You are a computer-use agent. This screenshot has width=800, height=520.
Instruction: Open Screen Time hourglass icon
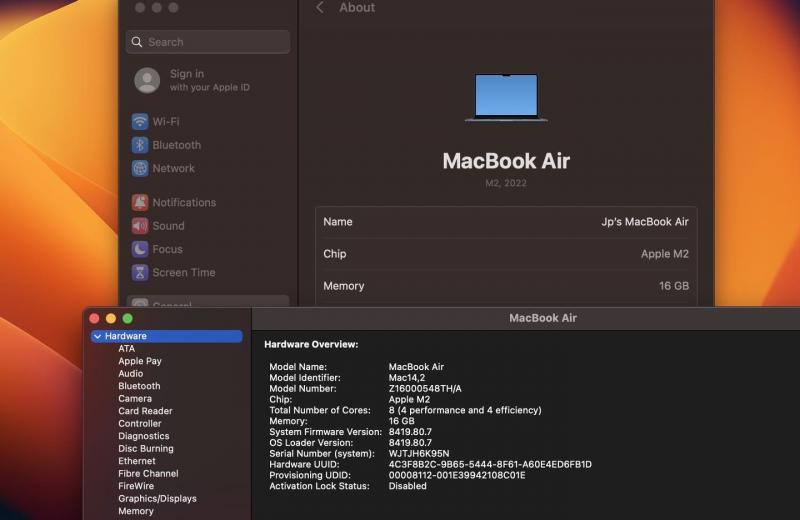tap(140, 272)
